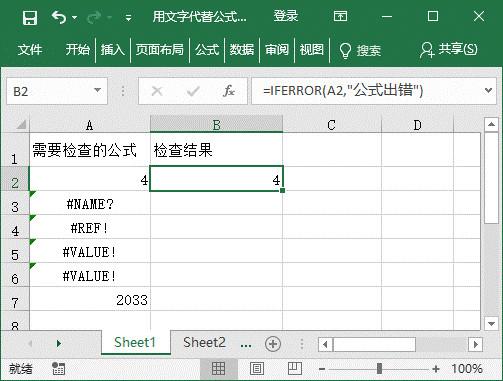Select column D header
Viewport: 503px width, 381px height.
point(417,125)
